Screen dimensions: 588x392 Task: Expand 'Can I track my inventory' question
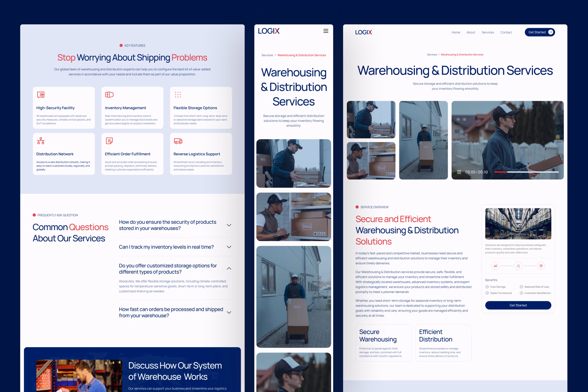(229, 247)
